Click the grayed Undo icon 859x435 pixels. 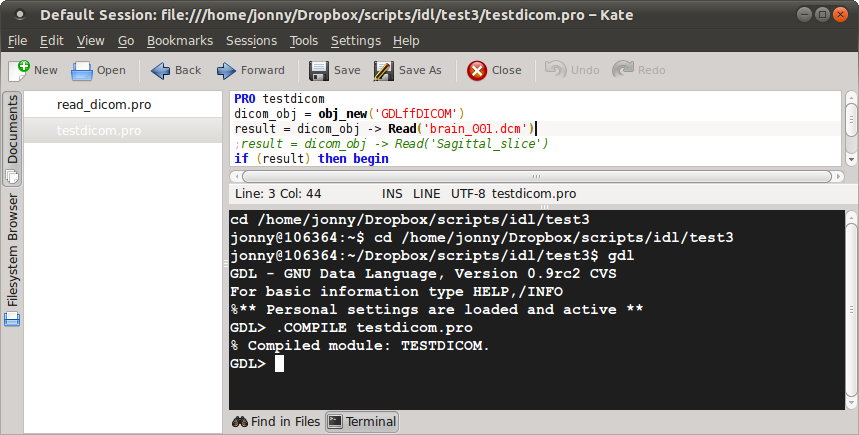pyautogui.click(x=556, y=70)
